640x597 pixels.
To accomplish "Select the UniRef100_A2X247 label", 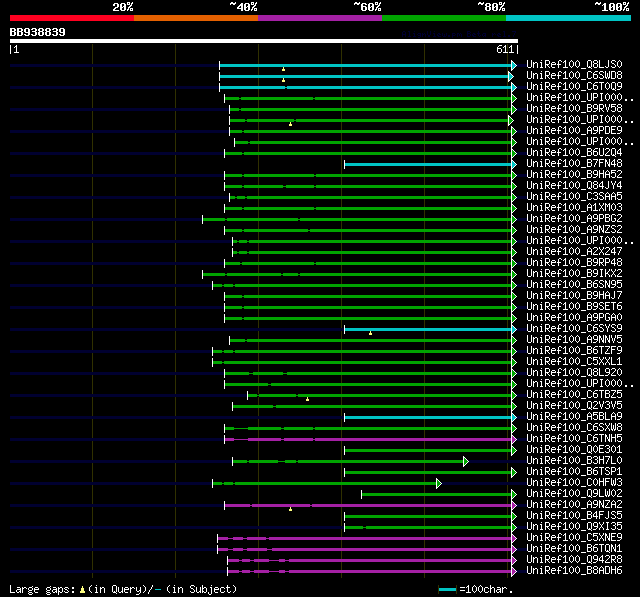I will pyautogui.click(x=574, y=252).
